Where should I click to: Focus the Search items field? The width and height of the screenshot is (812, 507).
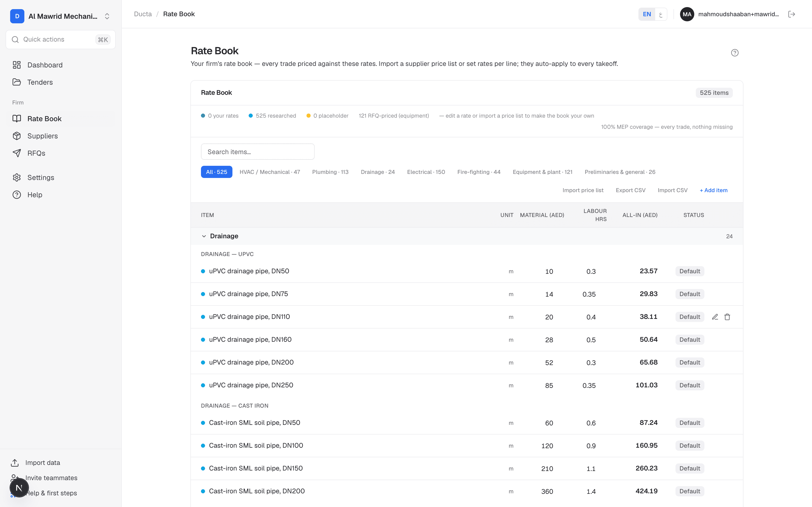[x=257, y=152]
